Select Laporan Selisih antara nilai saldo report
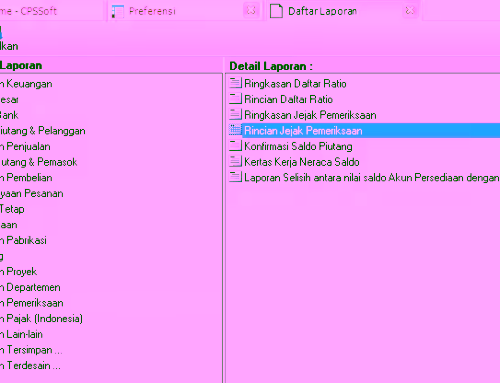Viewport: 500px width, 383px height. click(x=372, y=177)
